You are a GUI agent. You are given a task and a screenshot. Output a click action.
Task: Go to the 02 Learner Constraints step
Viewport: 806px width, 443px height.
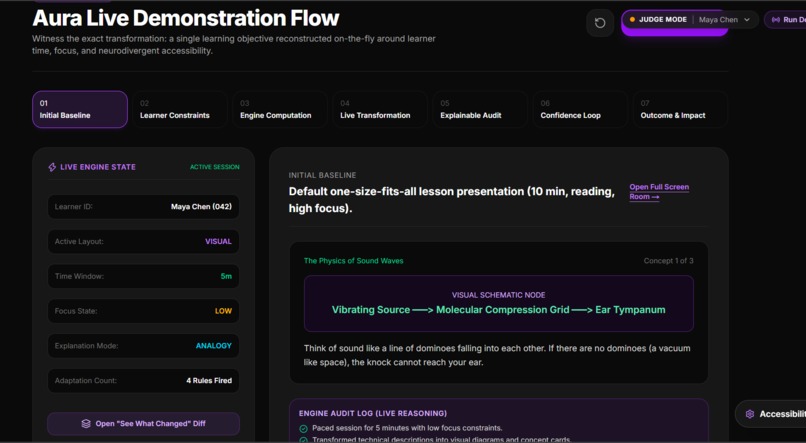point(180,109)
